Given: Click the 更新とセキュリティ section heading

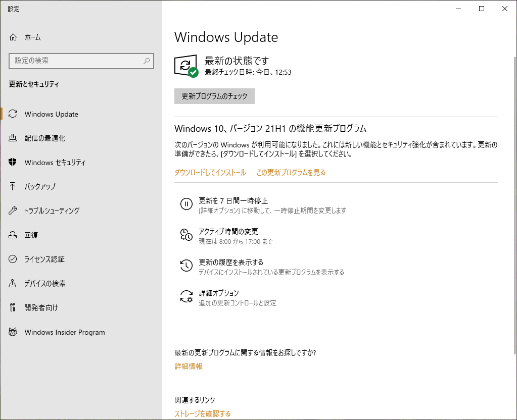Looking at the screenshot, I should pos(34,84).
